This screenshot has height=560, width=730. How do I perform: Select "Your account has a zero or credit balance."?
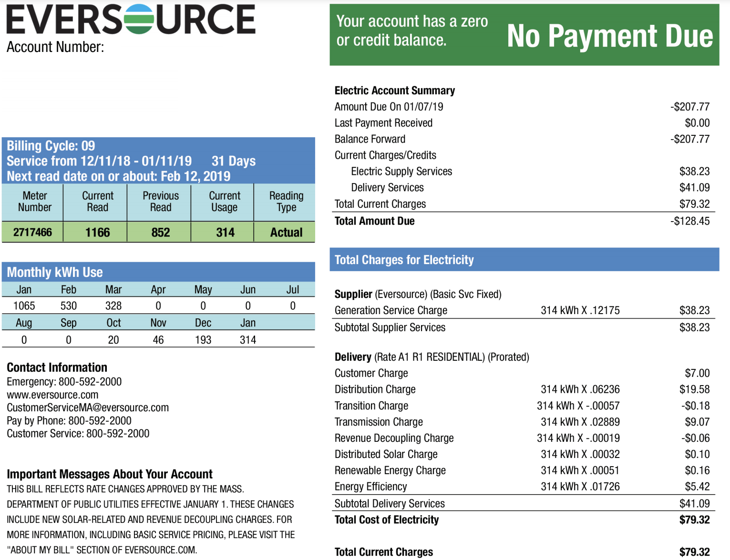tap(412, 31)
